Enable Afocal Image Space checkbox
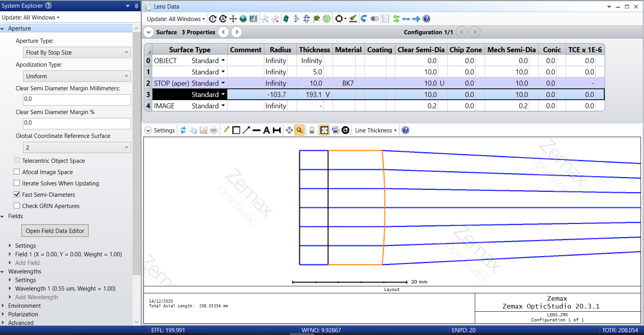Viewport: 644px width, 335px height. coord(17,172)
